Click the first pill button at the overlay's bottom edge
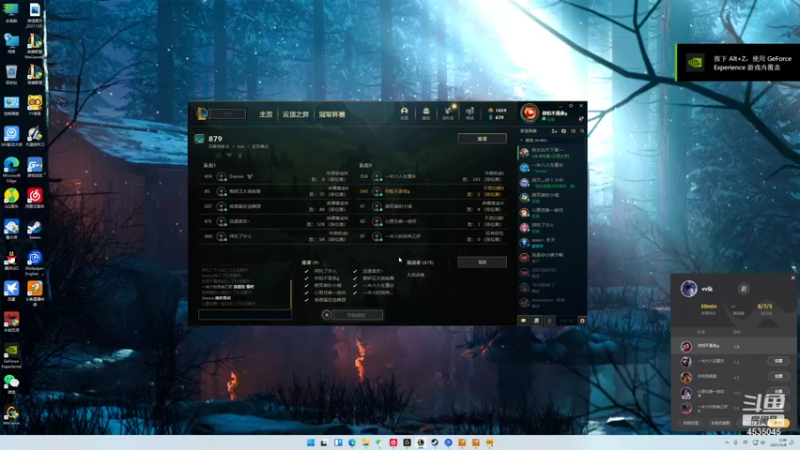This screenshot has height=450, width=800. pyautogui.click(x=691, y=423)
